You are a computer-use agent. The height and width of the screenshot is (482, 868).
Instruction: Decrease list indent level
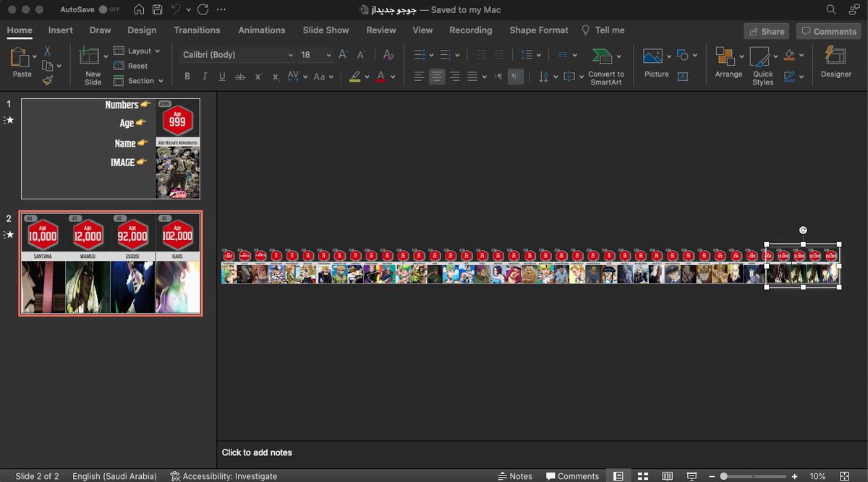tap(482, 55)
